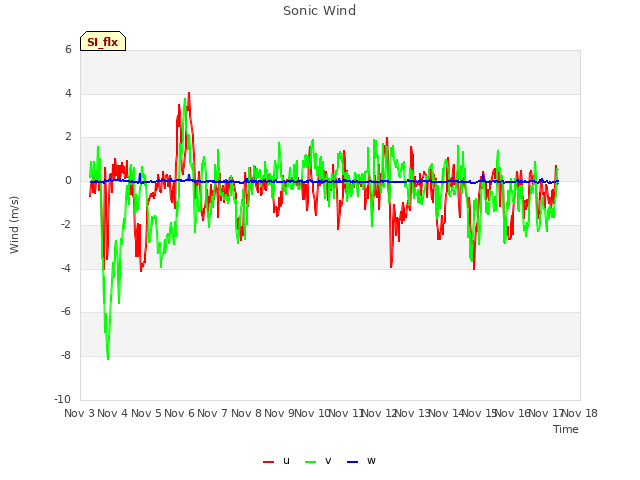Click the Wind (m/s) y-axis title
Viewport: 640px width, 480px height.
[14, 225]
